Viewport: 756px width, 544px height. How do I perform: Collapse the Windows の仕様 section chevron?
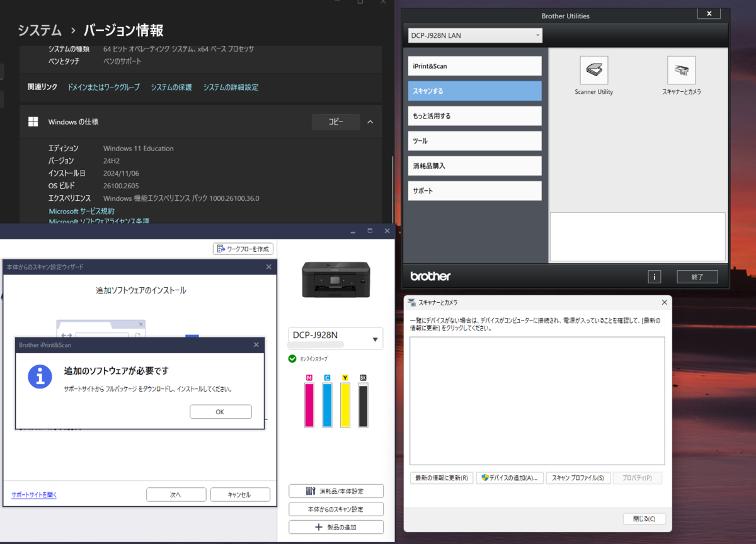point(370,122)
